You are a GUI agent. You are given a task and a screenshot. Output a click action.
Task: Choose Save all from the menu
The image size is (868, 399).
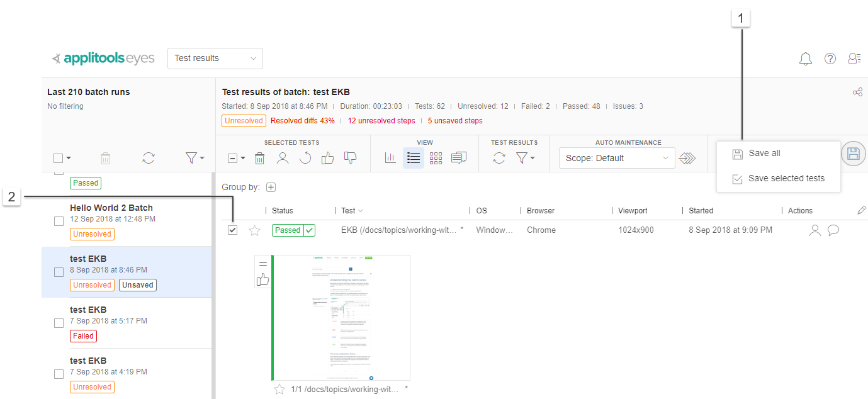click(764, 154)
